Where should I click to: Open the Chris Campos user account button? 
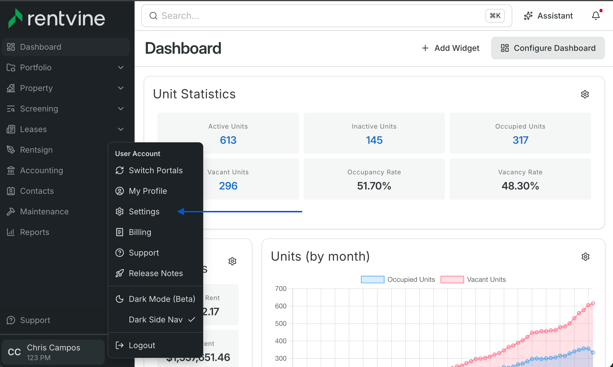53,352
